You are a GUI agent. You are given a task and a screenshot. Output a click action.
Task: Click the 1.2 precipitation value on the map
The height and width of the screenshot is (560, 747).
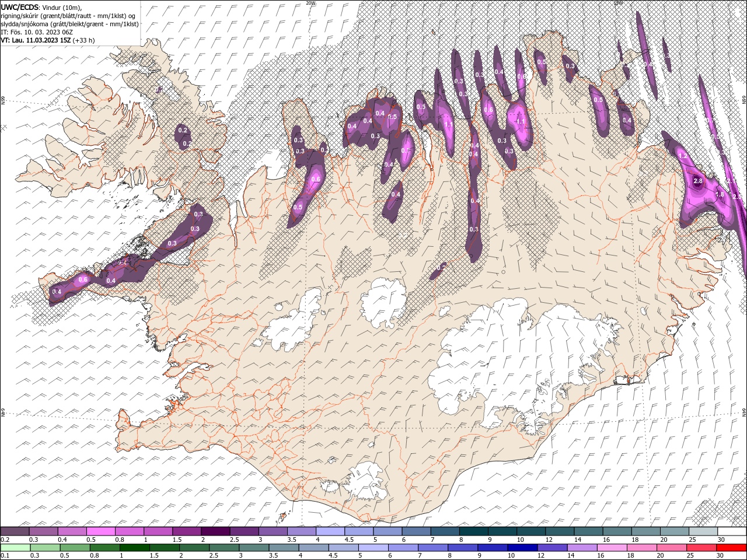click(x=683, y=156)
